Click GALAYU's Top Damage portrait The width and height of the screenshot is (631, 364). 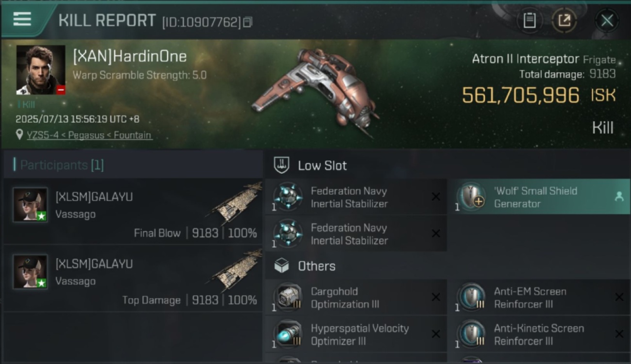[x=30, y=272]
